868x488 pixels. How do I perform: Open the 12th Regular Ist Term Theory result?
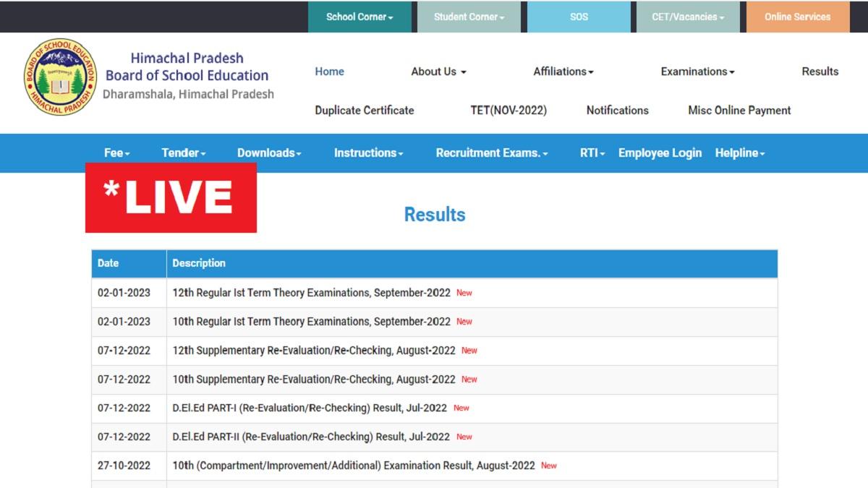310,293
